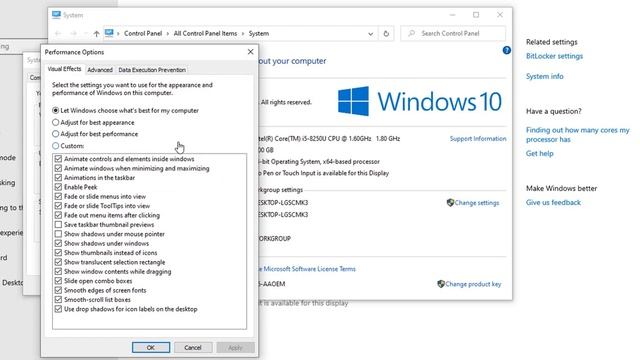Uncheck Animations in the taskbar
640x360 pixels.
58,178
